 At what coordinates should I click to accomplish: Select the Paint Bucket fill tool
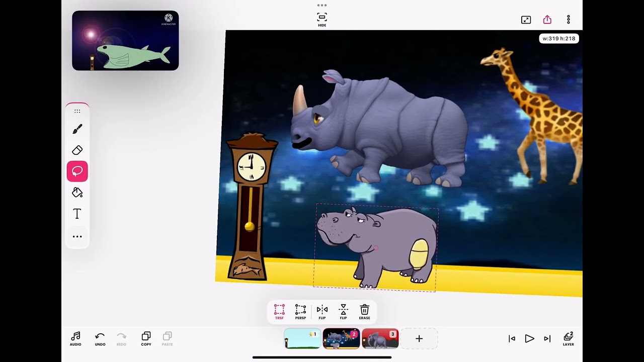coord(77,193)
